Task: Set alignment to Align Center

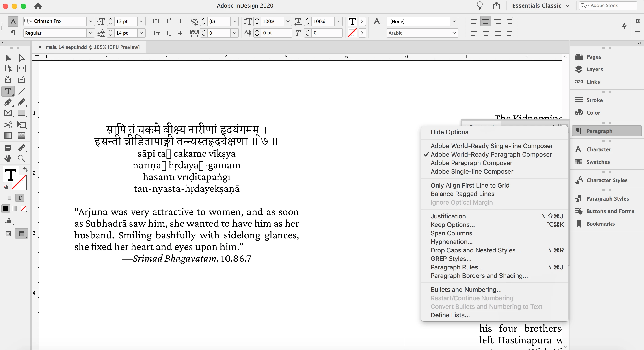Action: [486, 21]
